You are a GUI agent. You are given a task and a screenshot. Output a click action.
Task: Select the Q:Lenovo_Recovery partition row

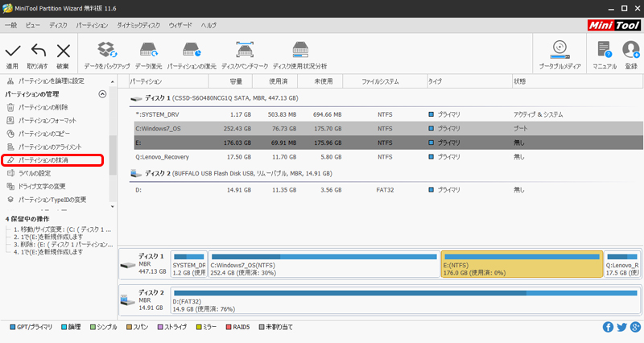389,157
